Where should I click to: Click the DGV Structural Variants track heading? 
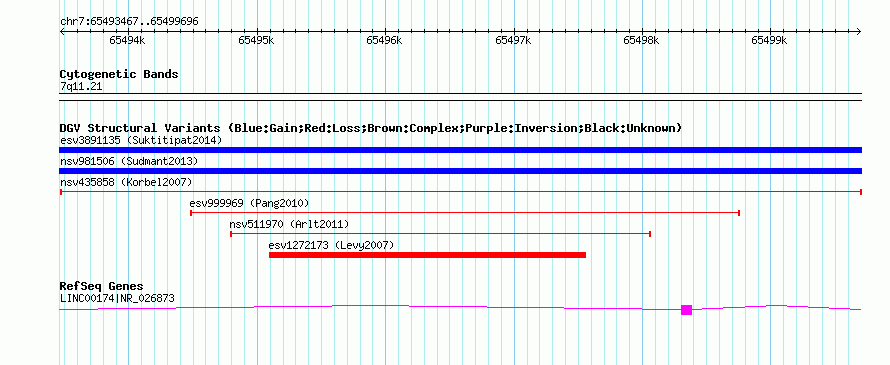pyautogui.click(x=371, y=128)
